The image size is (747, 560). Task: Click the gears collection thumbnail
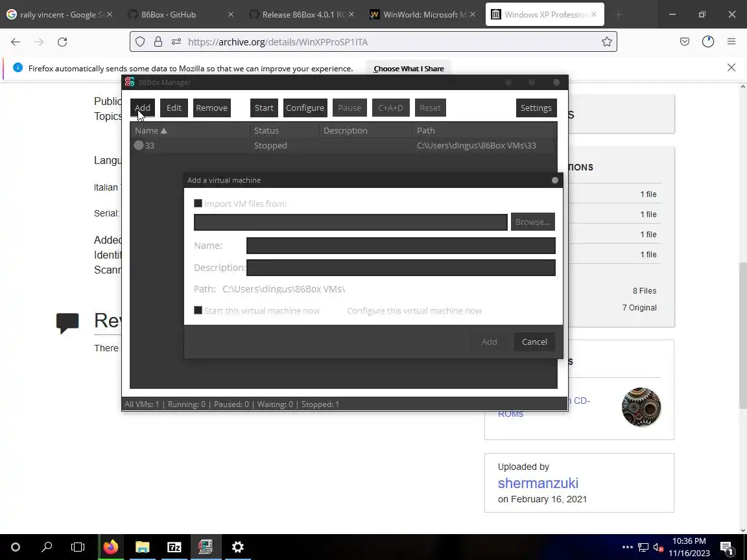click(641, 407)
